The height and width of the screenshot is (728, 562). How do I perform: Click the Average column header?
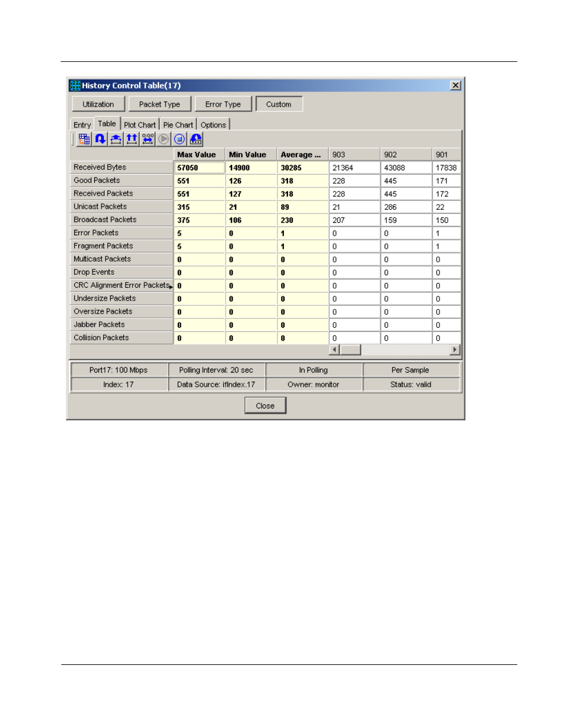pos(303,154)
